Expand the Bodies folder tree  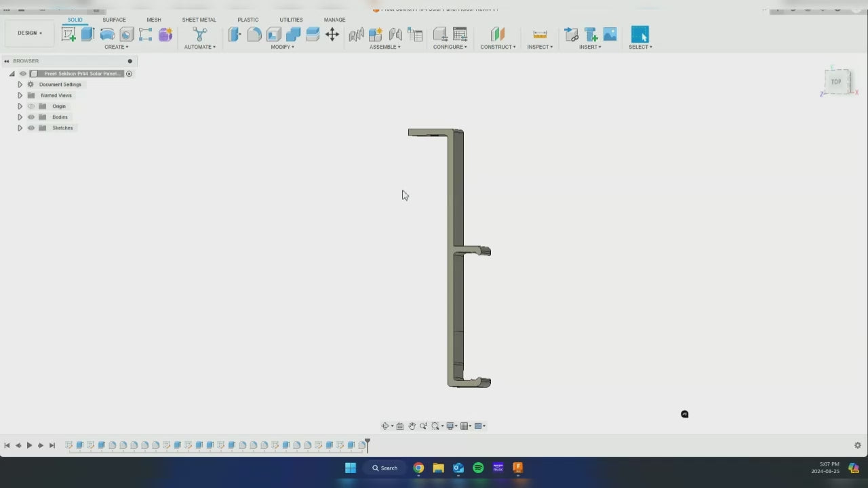20,117
